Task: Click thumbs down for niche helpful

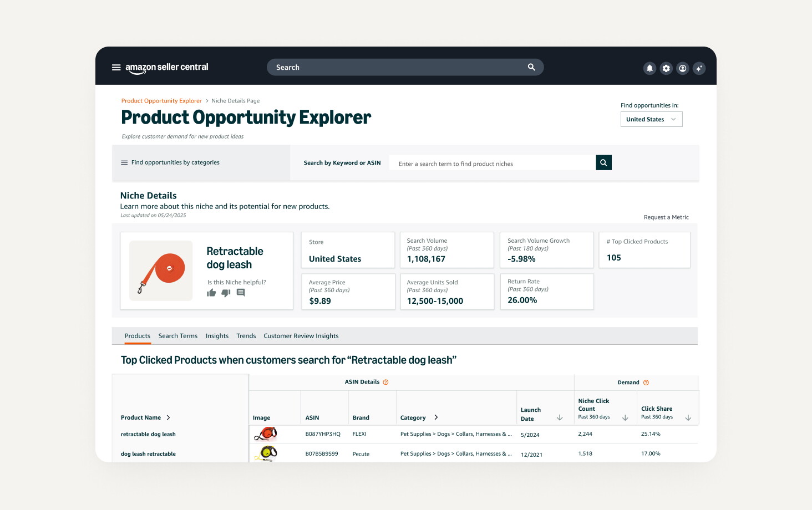Action: [x=226, y=293]
